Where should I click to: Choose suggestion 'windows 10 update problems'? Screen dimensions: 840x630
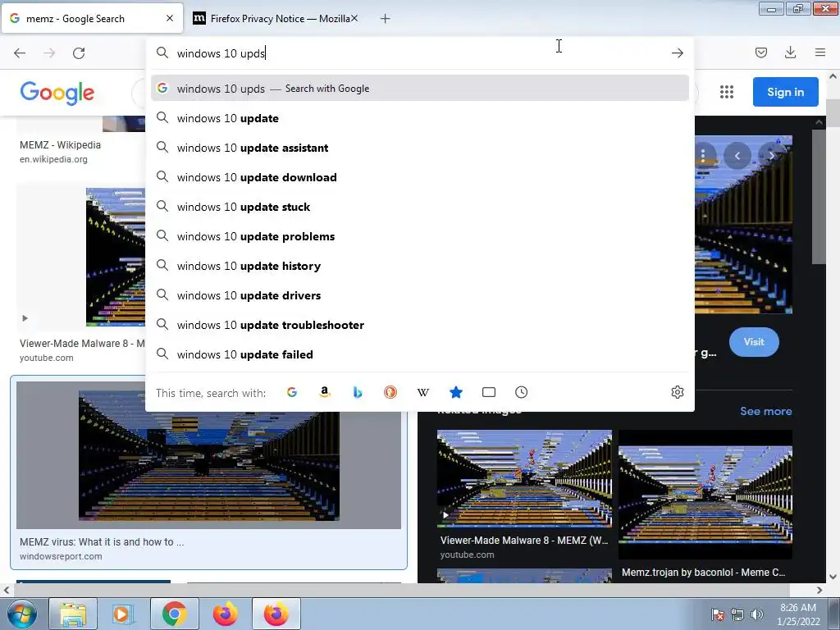tap(420, 236)
